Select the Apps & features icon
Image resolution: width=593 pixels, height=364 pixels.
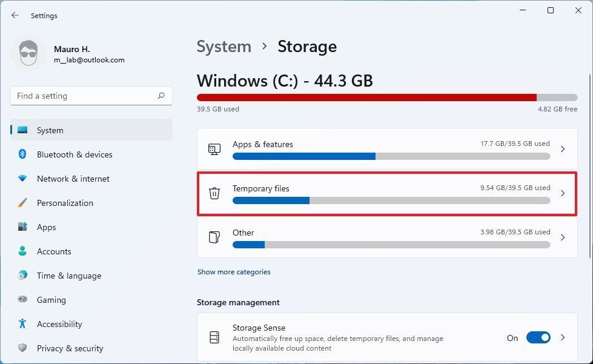click(x=214, y=148)
